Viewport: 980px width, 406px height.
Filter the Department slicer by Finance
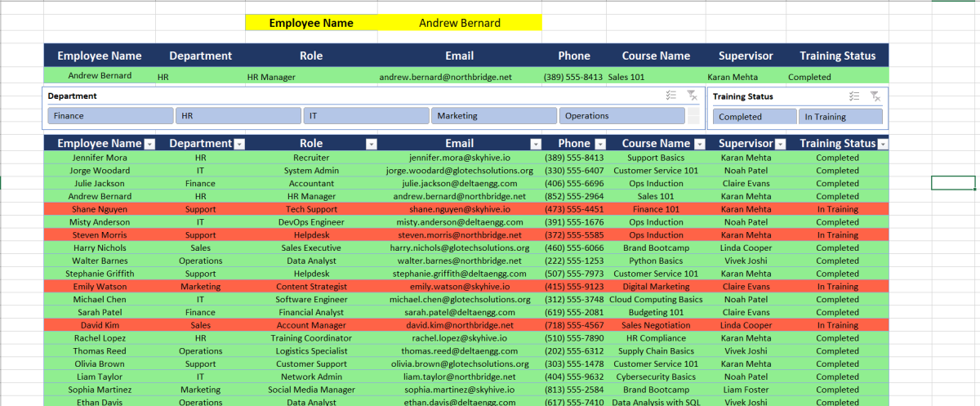pyautogui.click(x=110, y=116)
